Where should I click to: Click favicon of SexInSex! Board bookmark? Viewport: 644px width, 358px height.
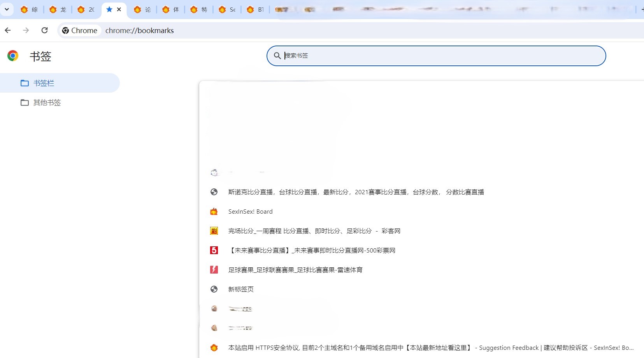[x=214, y=211]
